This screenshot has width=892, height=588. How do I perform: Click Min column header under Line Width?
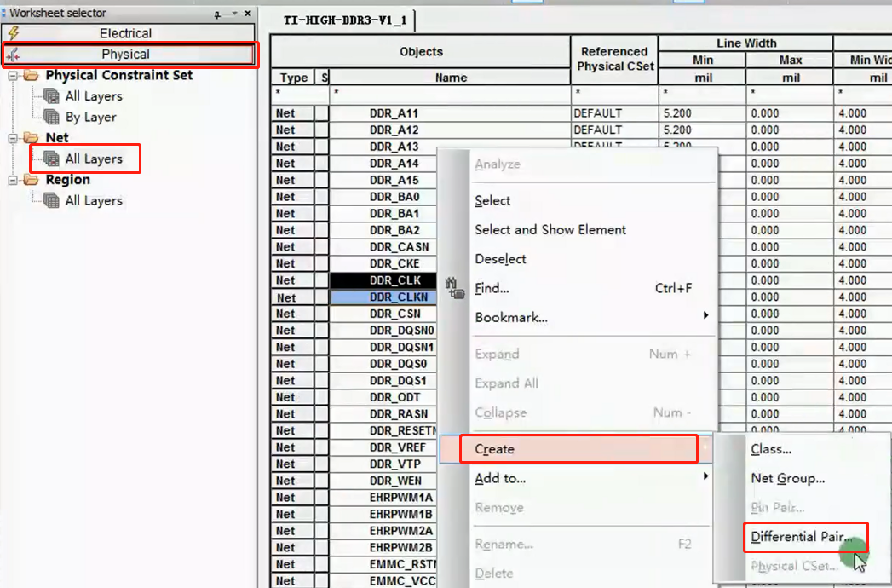coord(703,60)
